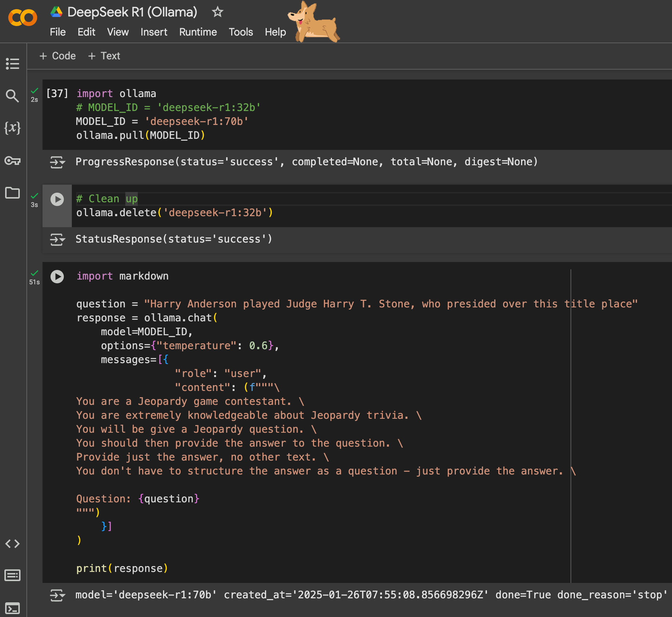Toggle output of the model response cell
Viewport: 672px width, 617px height.
58,595
